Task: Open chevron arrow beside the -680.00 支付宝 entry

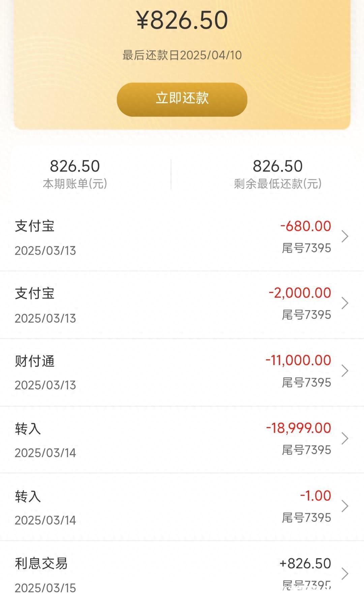Action: (x=345, y=237)
